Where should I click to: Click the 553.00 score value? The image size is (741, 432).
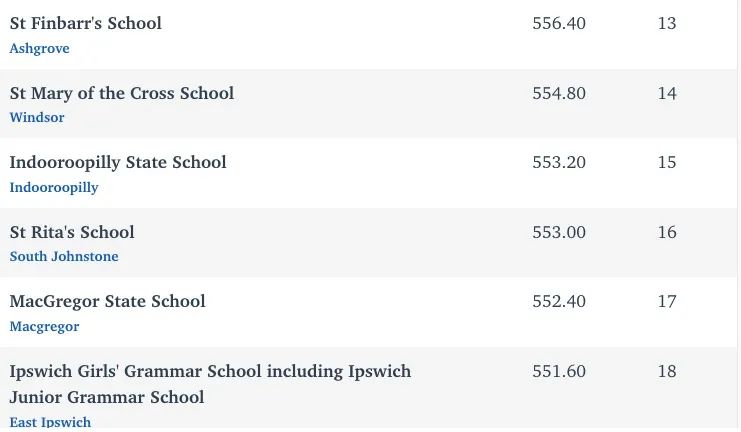click(559, 232)
